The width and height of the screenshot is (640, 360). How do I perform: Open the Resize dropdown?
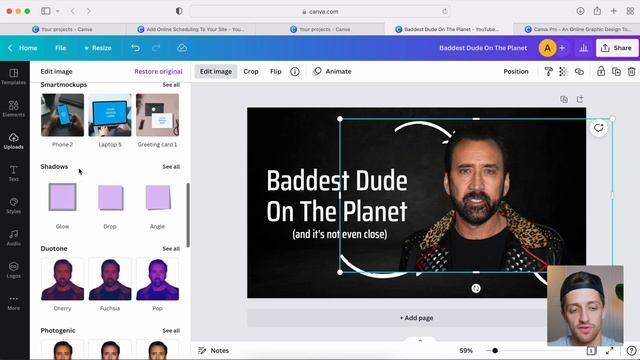[98, 48]
